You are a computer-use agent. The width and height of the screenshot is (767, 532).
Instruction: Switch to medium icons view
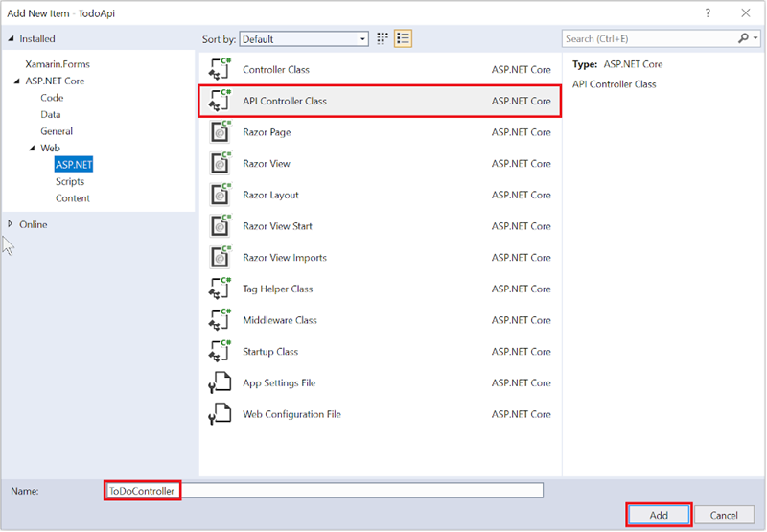pos(383,39)
